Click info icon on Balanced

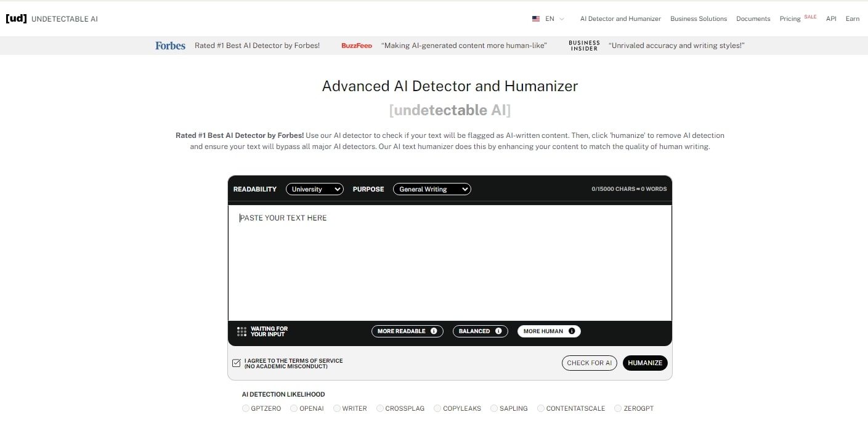coord(498,331)
